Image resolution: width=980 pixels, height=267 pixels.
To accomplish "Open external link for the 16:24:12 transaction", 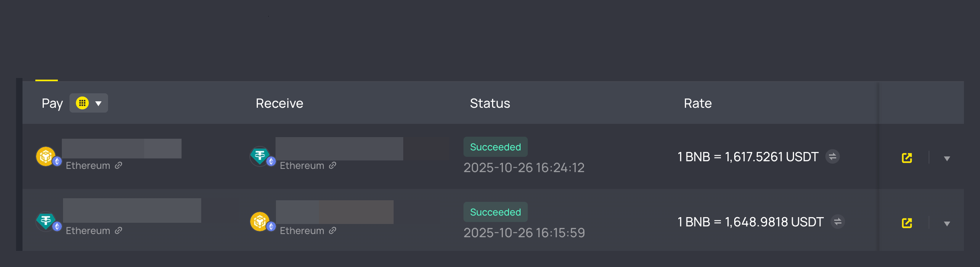I will coord(907,158).
